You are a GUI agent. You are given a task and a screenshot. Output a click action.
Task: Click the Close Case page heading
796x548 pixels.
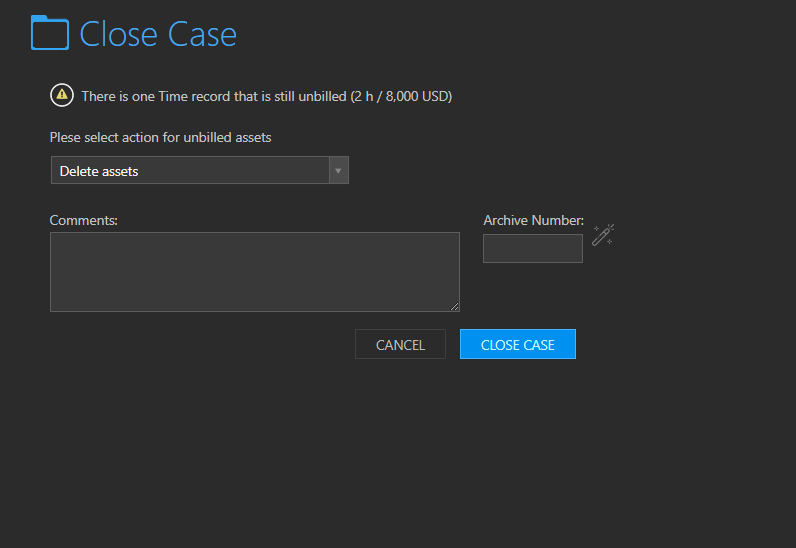(x=158, y=35)
